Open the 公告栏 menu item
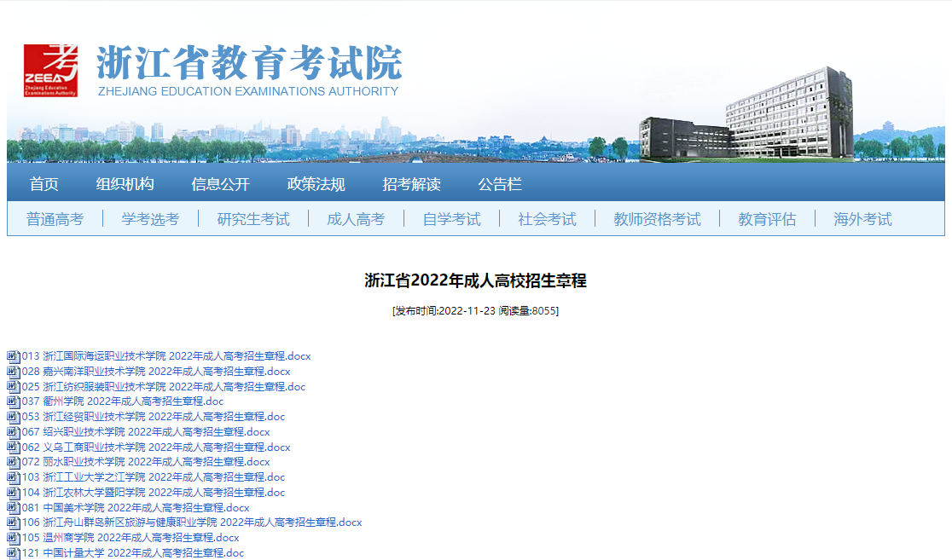Viewport: 952px width, 560px height. [x=500, y=184]
